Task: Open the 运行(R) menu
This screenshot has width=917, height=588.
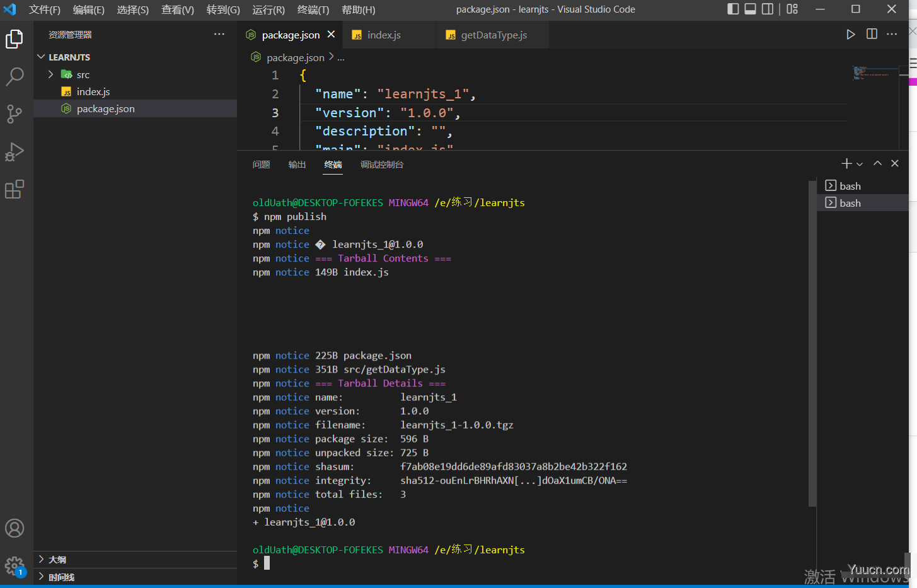Action: pyautogui.click(x=268, y=9)
